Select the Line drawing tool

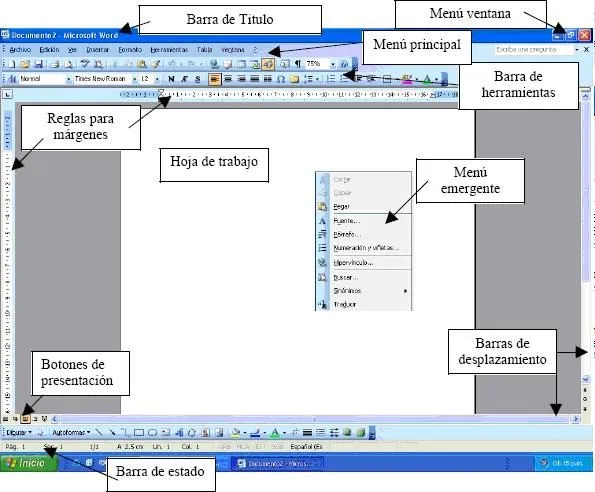(99, 432)
